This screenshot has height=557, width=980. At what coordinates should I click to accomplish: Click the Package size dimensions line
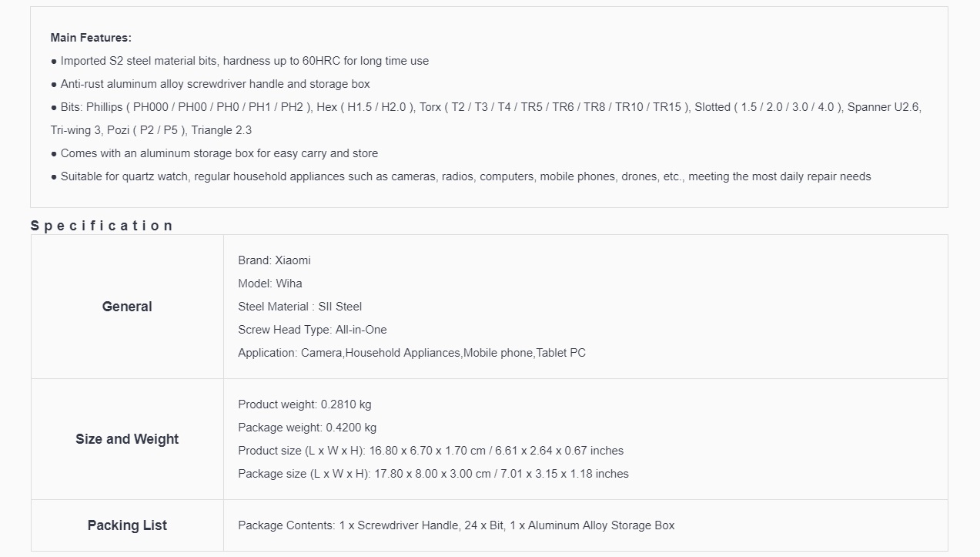(433, 474)
